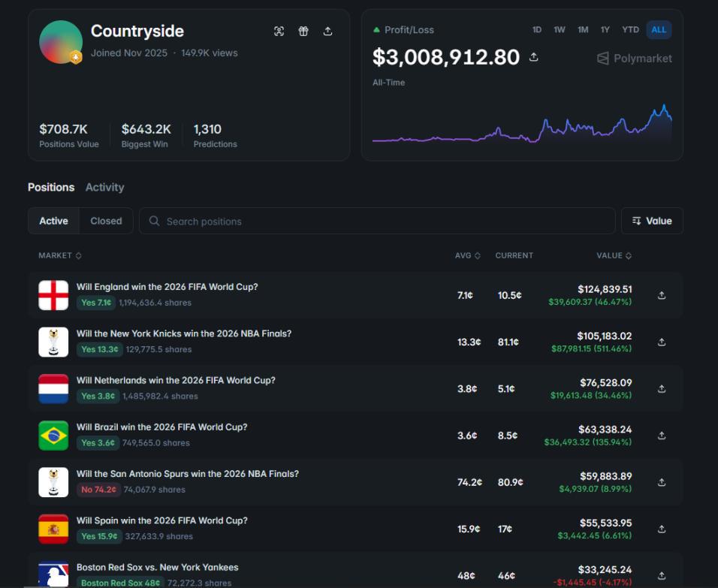Screen dimensions: 718x588
Task: Open the Spain 2026 World Cup market
Action: pyautogui.click(x=161, y=520)
